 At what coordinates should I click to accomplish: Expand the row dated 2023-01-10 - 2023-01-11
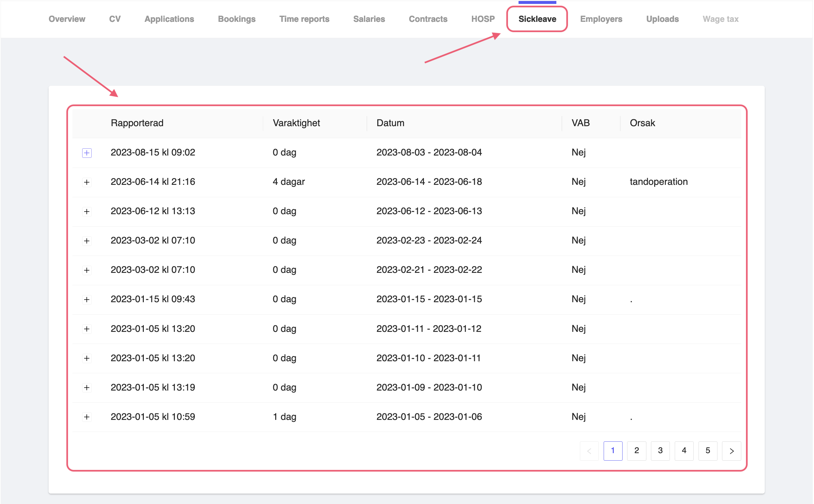(x=87, y=358)
